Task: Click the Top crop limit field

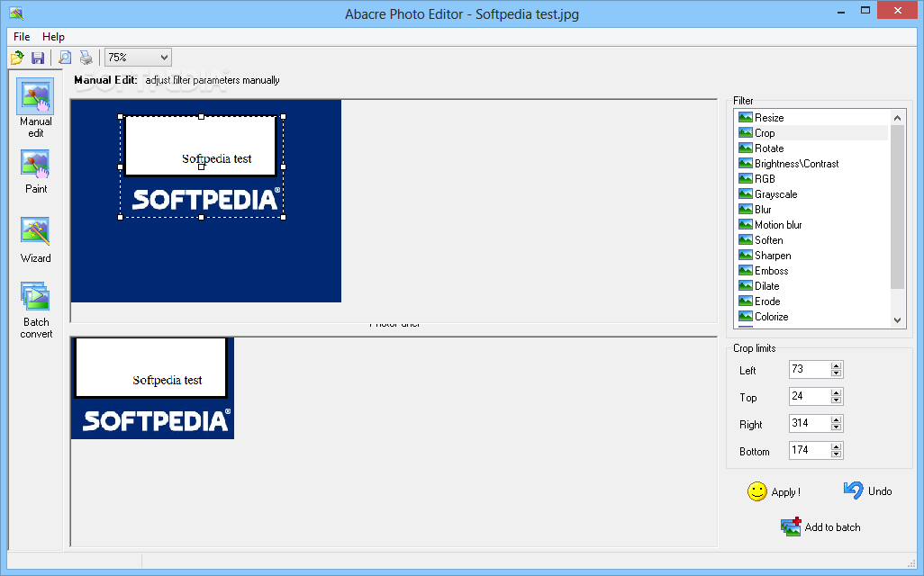Action: coord(810,396)
